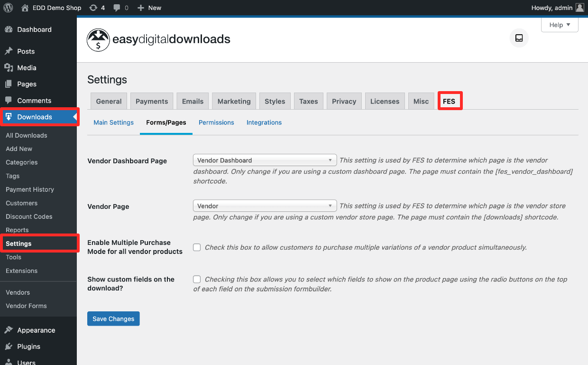Open Appearance menu item
This screenshot has height=365, width=588.
coord(38,330)
